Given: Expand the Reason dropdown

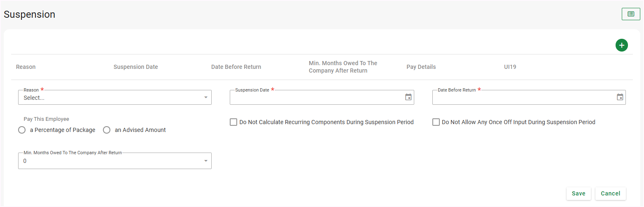Looking at the screenshot, I should point(114,98).
